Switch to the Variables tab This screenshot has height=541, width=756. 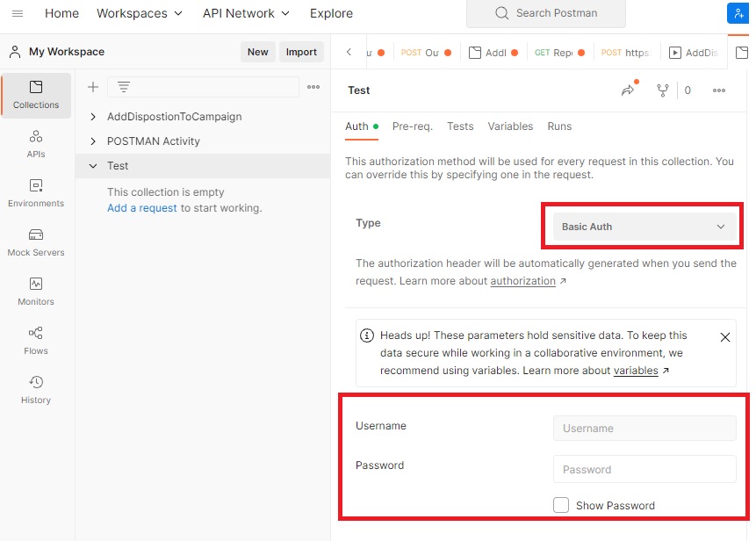pos(510,126)
